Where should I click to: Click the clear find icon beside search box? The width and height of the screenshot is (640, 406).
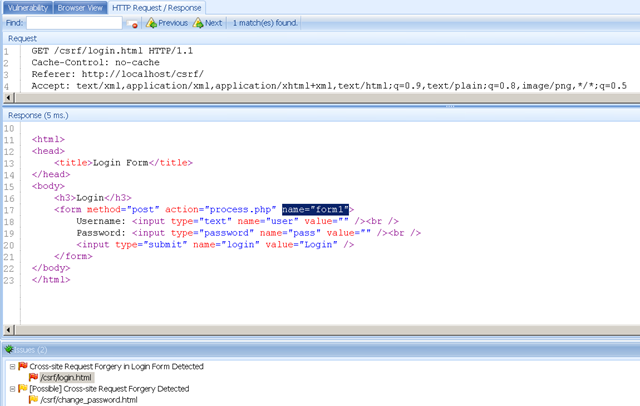(132, 24)
